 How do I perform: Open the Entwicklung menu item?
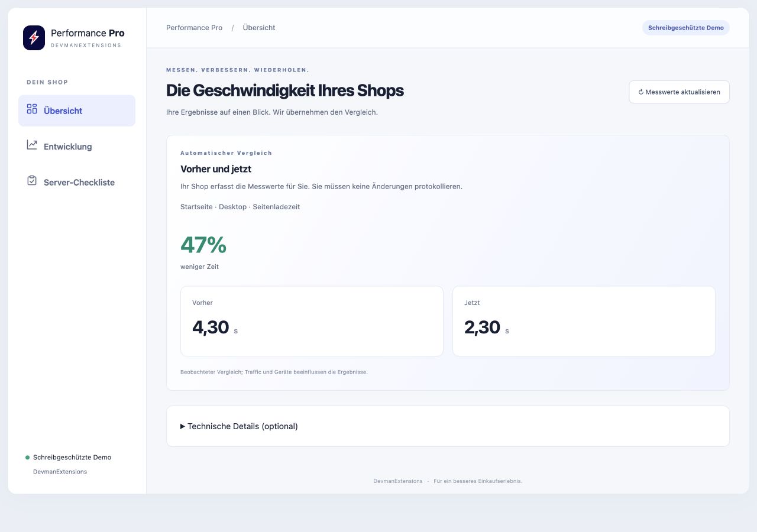click(x=77, y=146)
